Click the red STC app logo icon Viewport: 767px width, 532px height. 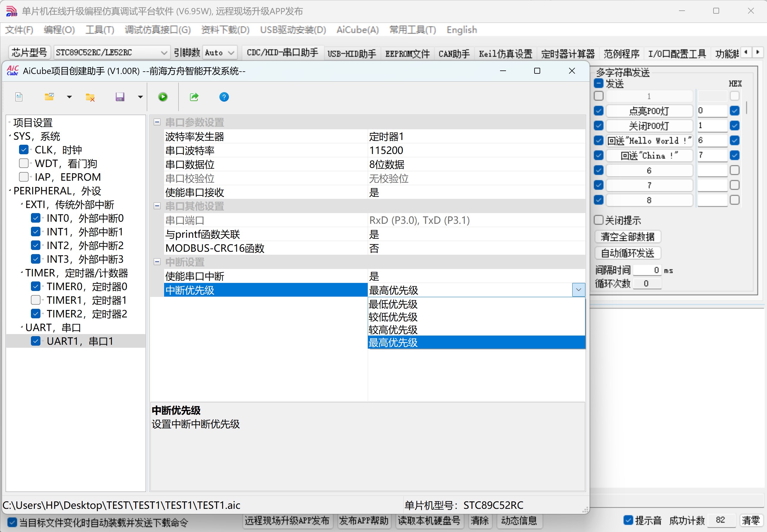pyautogui.click(x=11, y=11)
